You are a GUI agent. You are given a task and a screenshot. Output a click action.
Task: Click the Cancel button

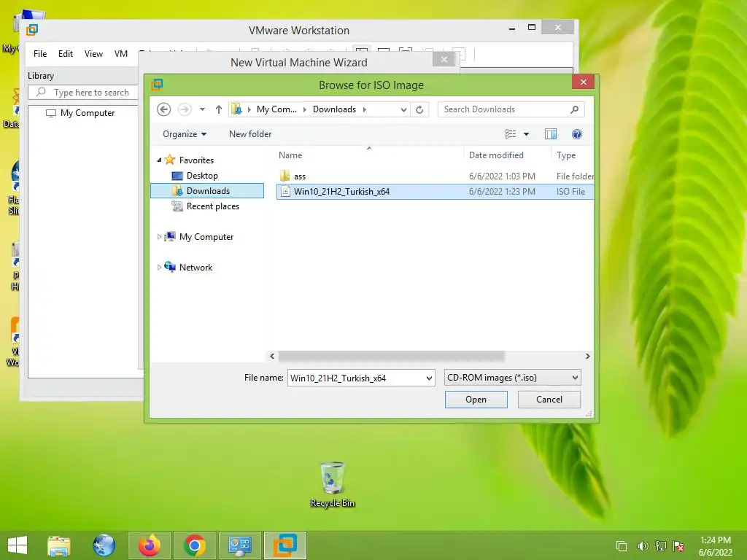click(x=549, y=400)
